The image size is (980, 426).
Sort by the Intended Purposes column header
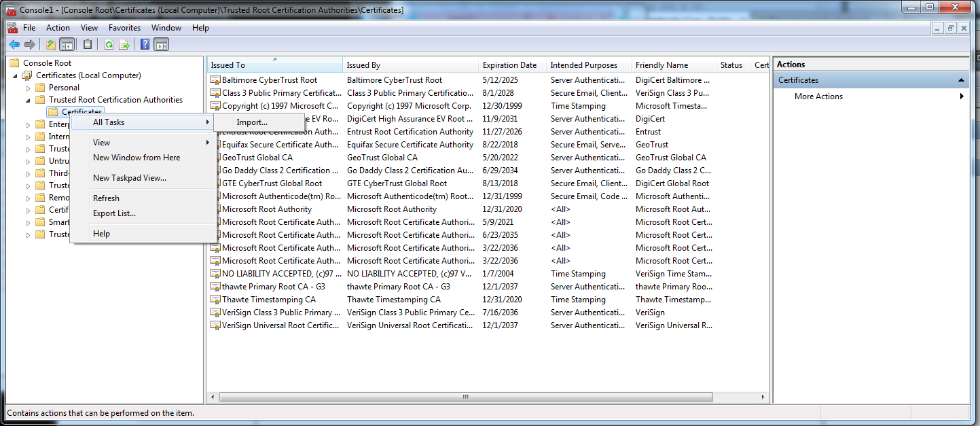pyautogui.click(x=589, y=65)
